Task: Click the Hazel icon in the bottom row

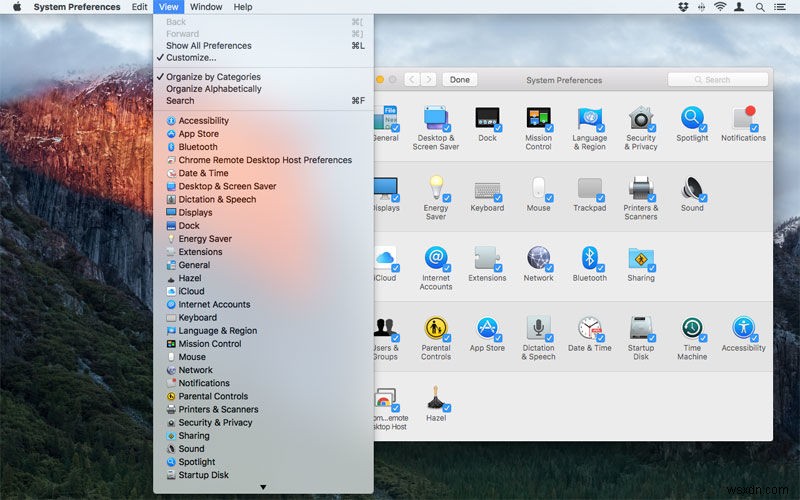Action: [435, 398]
